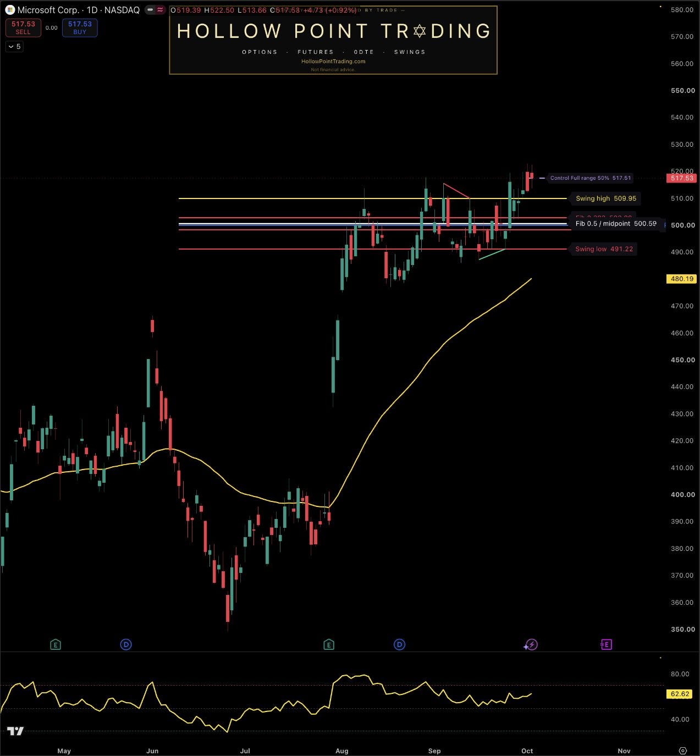
Task: Click the HollowPointTrading.com link
Action: pyautogui.click(x=333, y=62)
